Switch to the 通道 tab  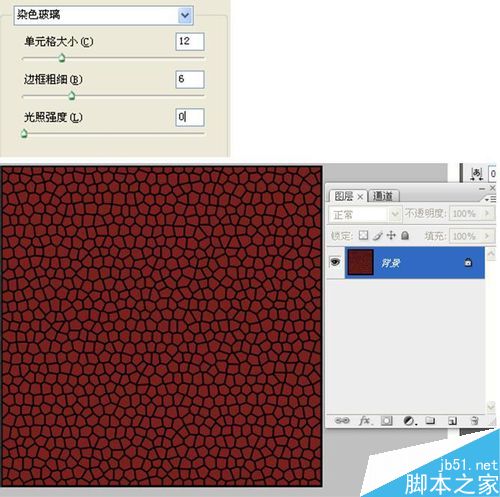[x=383, y=196]
